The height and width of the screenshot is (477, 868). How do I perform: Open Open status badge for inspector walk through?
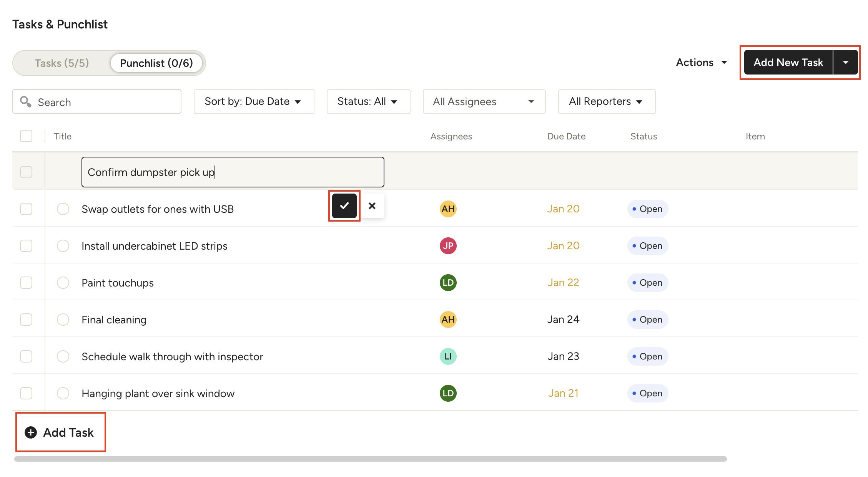tap(648, 356)
